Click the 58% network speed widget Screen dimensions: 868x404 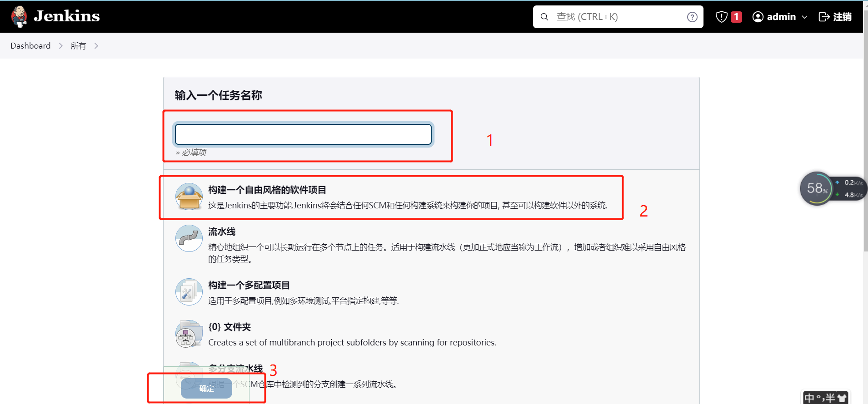coord(833,188)
